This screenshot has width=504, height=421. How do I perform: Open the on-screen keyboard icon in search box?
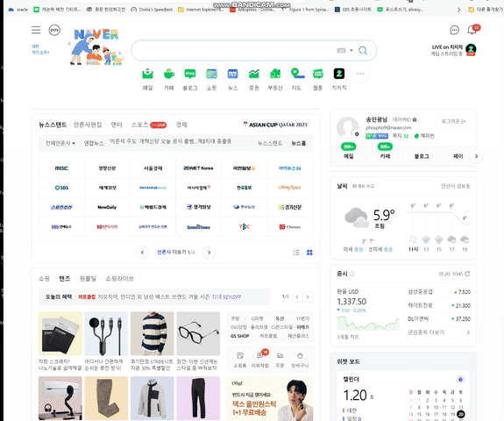[x=341, y=51]
